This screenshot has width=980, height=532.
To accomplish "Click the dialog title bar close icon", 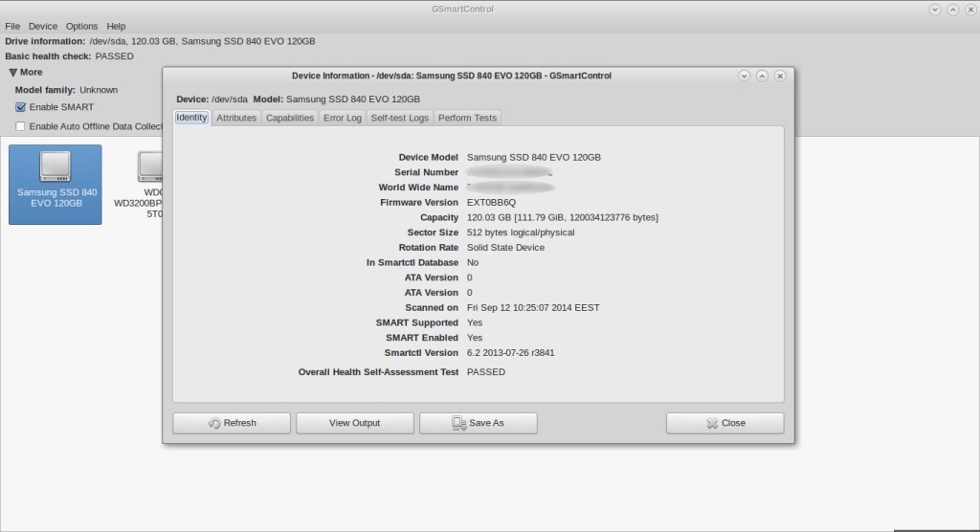I will pyautogui.click(x=780, y=76).
